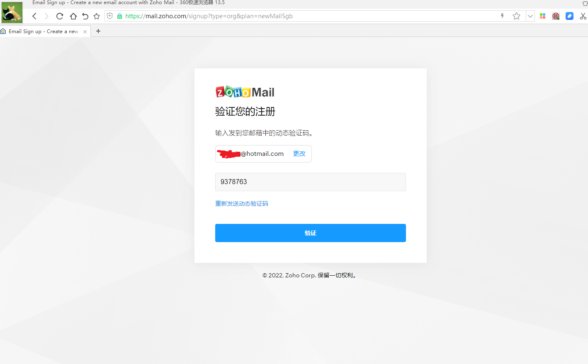Viewport: 588px width, 364px height.
Task: Click the blue 验证 verify button
Action: 310,233
